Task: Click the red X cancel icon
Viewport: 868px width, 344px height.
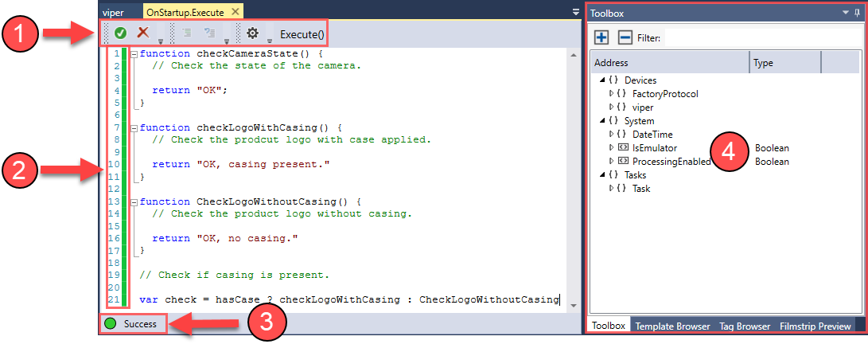Action: coord(143,33)
